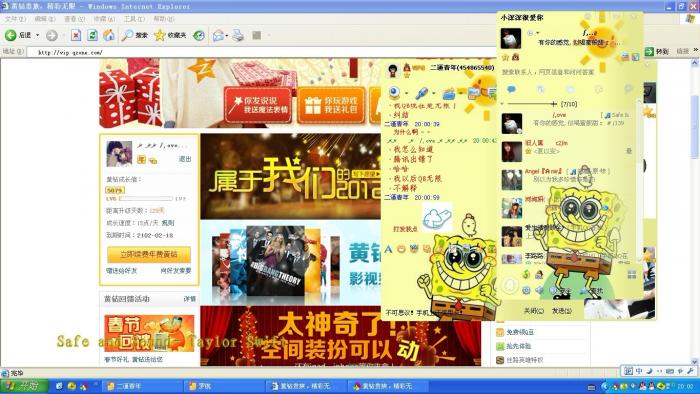The width and height of the screenshot is (700, 394).
Task: Click the yellow diamond growth progress bar
Action: pos(146,199)
